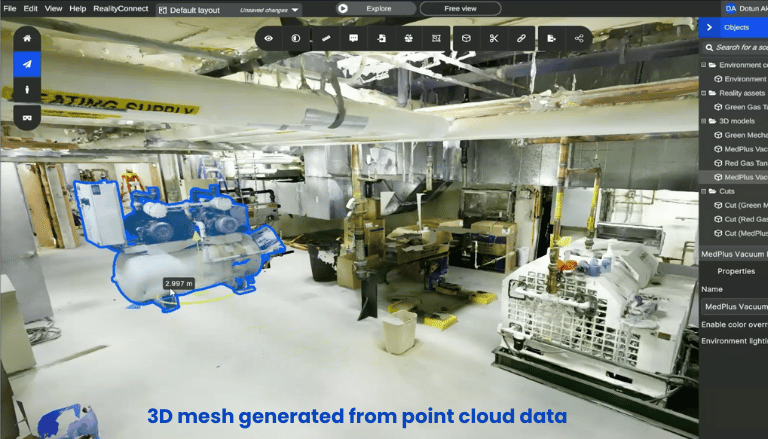The width and height of the screenshot is (768, 439).
Task: Click the Environment lighting label
Action: pos(734,341)
